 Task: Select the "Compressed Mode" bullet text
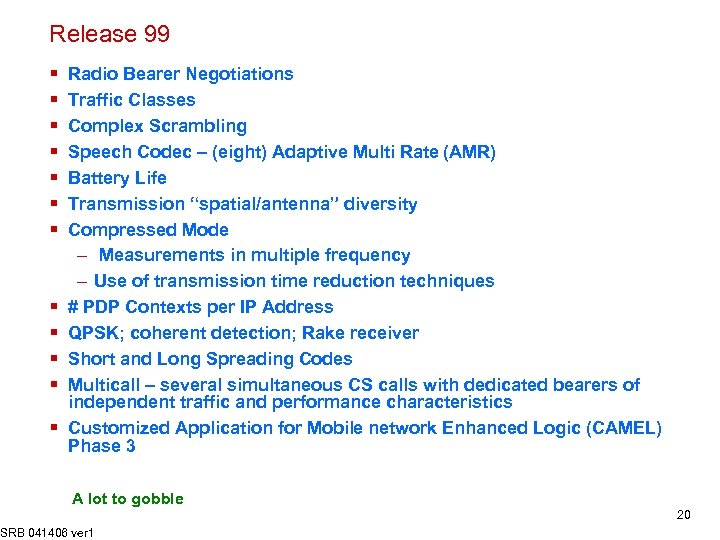(148, 230)
